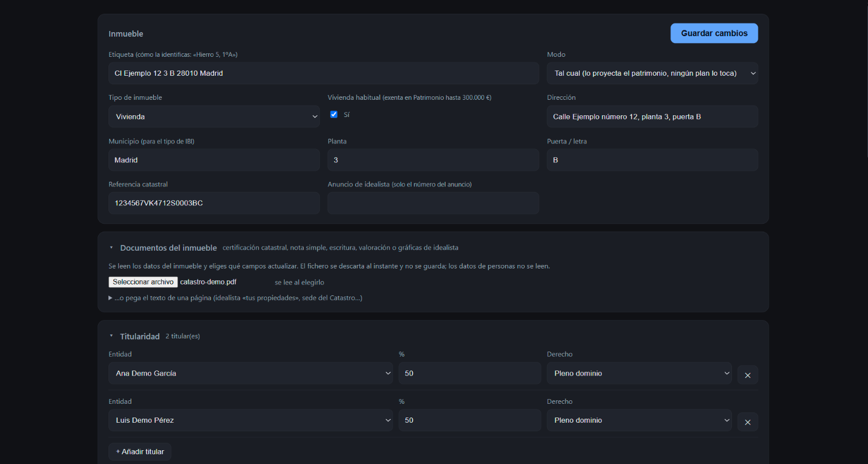
Task: Click the Planta field containing 3
Action: tap(433, 160)
